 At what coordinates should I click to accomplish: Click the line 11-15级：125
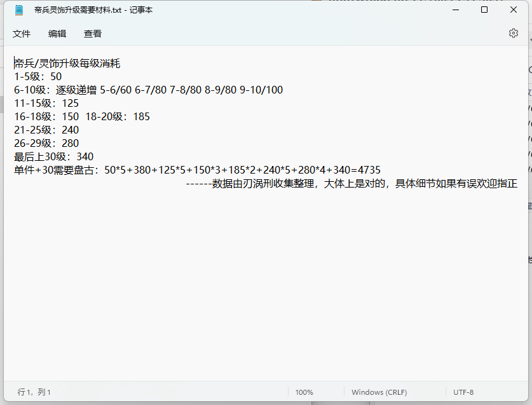pos(46,103)
